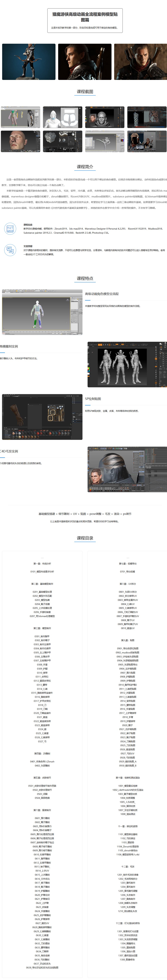Select lesson 0101_模型布线需求分析

42,571
